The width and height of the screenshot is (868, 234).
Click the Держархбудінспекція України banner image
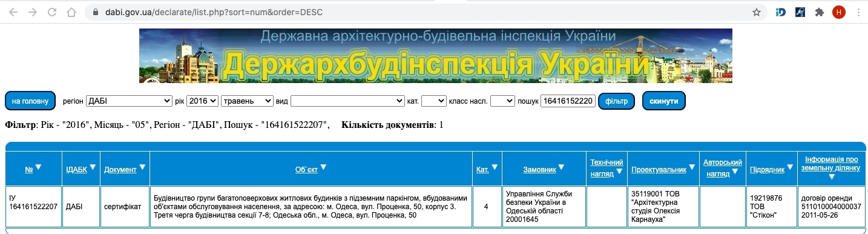click(x=435, y=56)
